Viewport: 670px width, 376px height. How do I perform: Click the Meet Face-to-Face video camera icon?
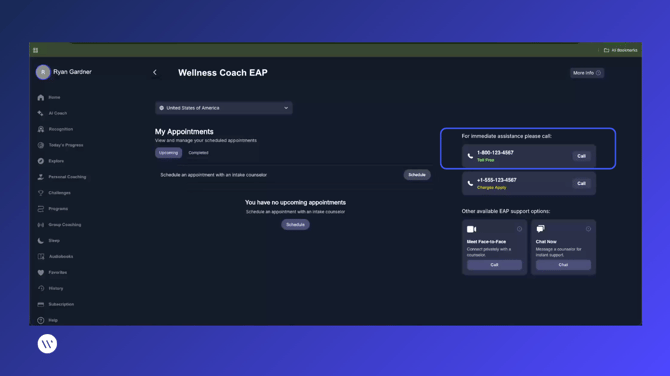tap(471, 229)
